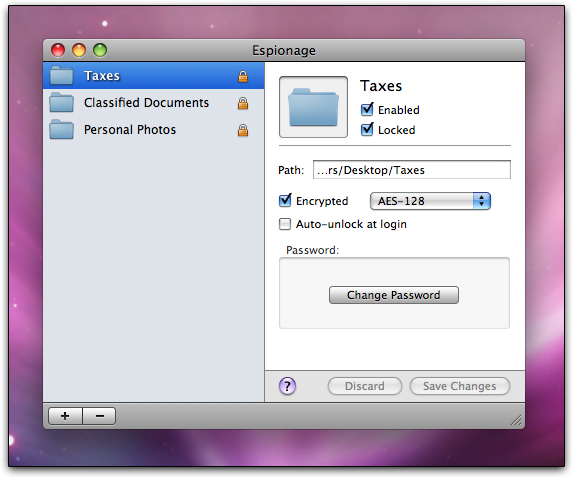Disable the Encrypted checkbox

click(x=285, y=200)
